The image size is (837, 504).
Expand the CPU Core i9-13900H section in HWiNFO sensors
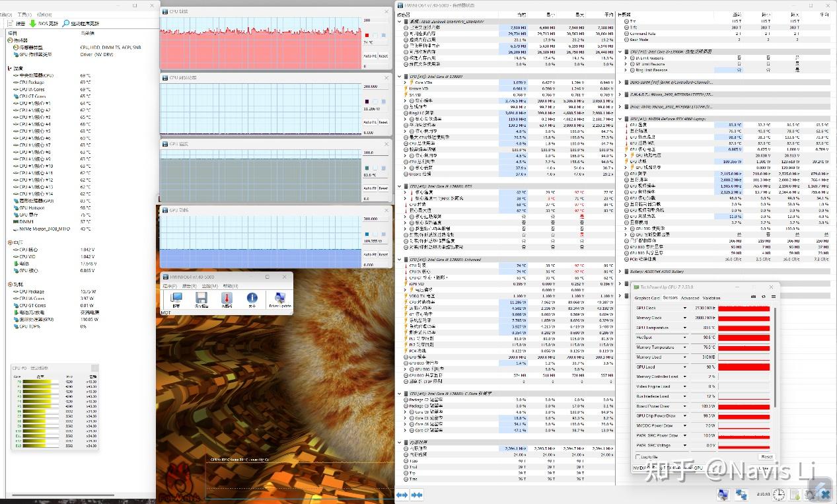(x=399, y=77)
